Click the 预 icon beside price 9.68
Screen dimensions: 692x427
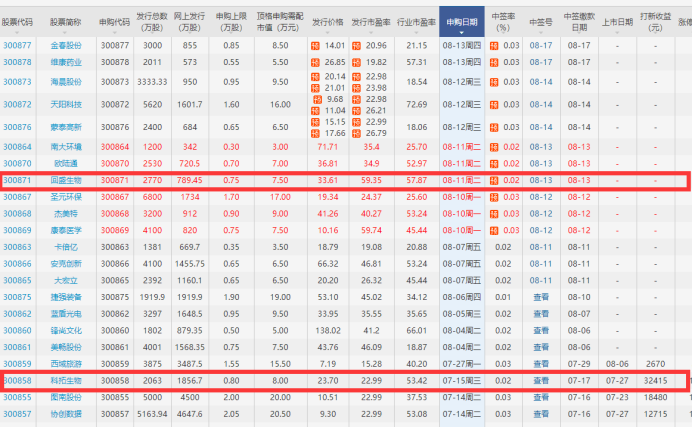(x=317, y=100)
